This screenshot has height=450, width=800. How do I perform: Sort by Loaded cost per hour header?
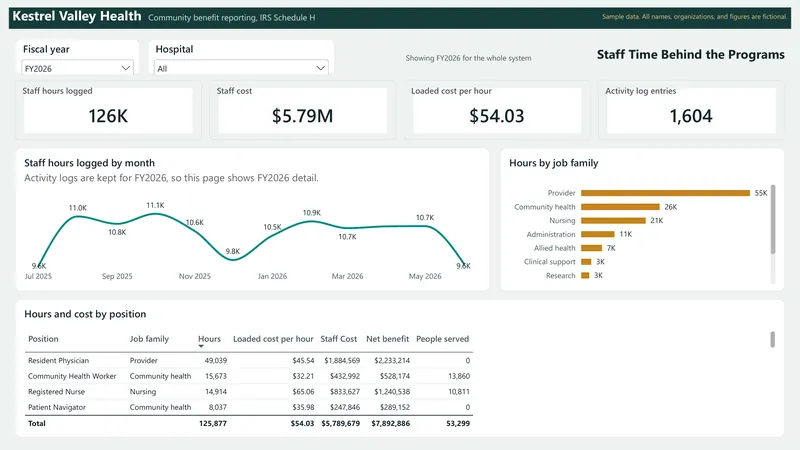(273, 339)
